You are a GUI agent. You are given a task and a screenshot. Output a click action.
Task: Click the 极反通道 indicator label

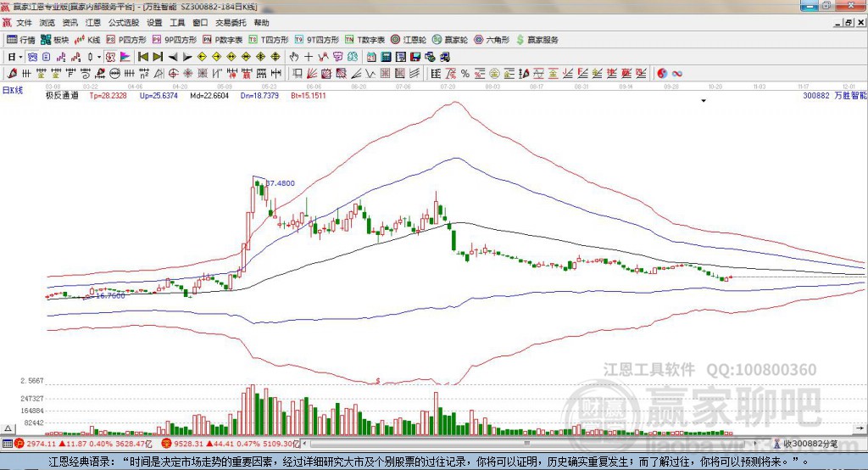click(62, 95)
